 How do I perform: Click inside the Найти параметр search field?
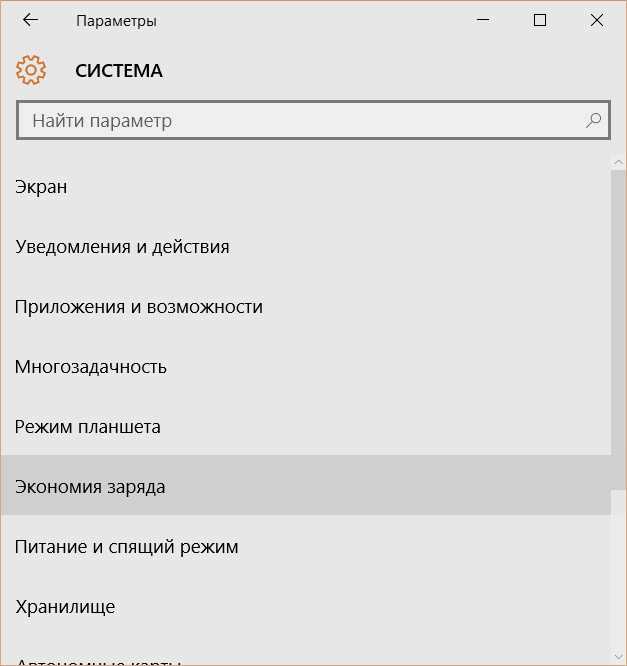314,120
